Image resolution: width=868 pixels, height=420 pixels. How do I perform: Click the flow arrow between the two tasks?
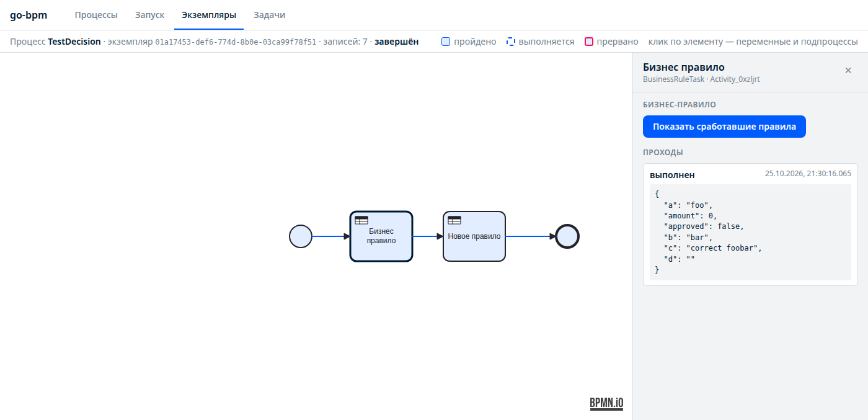click(428, 236)
